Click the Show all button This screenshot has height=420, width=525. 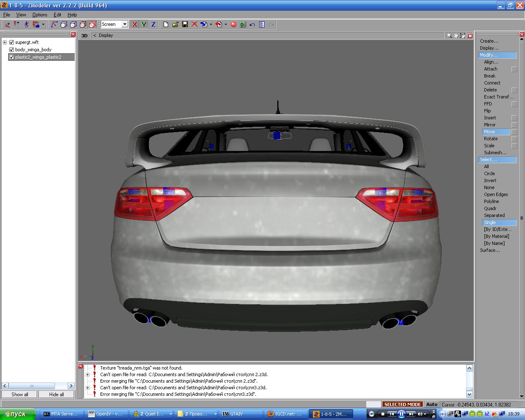(x=20, y=395)
